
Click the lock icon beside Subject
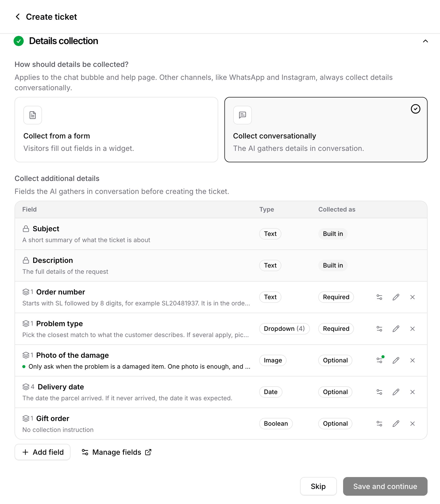coord(26,229)
